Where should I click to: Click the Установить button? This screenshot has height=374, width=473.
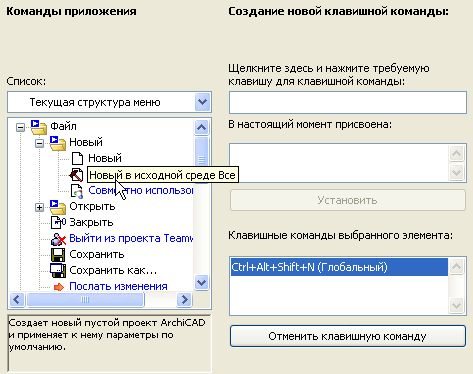point(347,200)
